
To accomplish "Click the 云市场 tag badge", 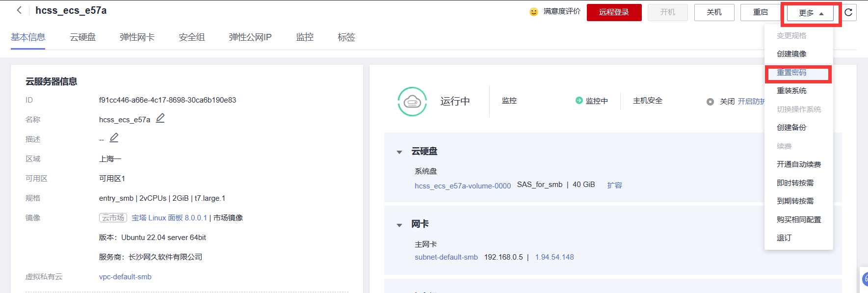I will click(113, 218).
